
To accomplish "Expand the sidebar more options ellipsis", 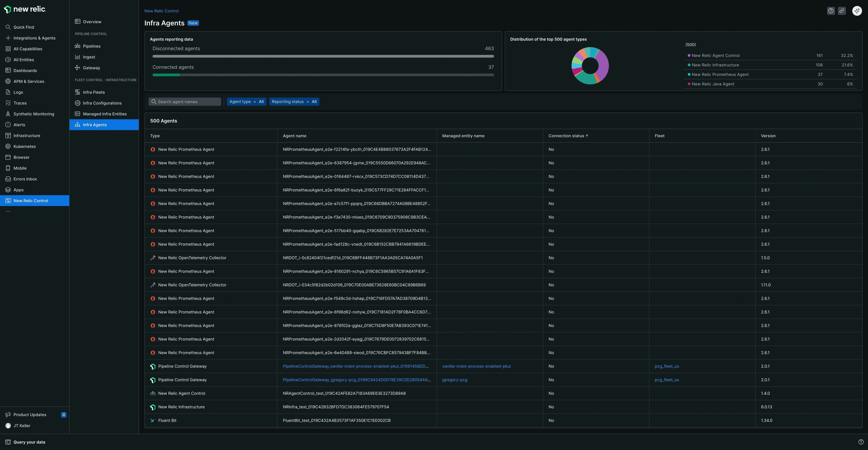I will [8, 211].
